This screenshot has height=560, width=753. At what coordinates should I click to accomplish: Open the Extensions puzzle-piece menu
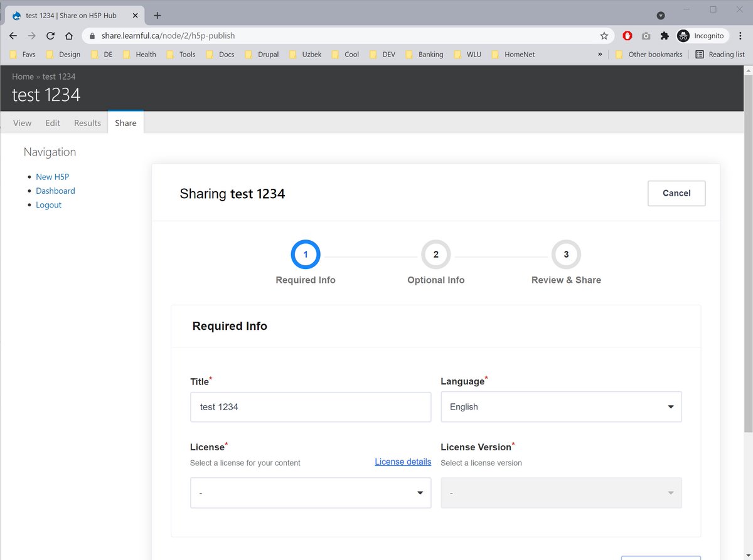tap(665, 36)
